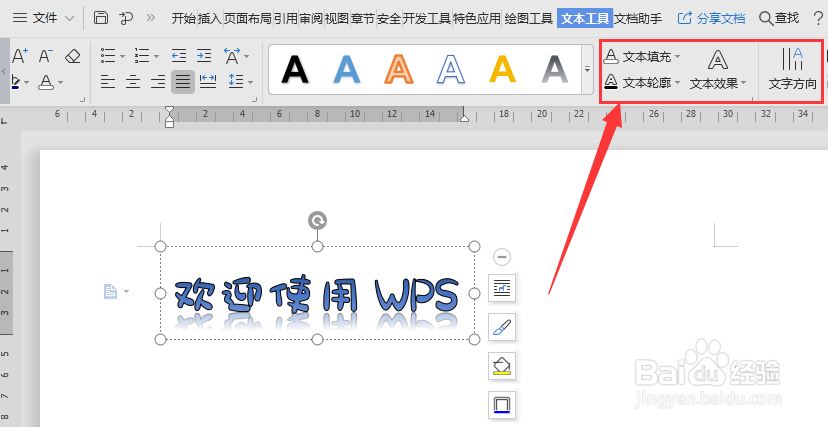This screenshot has width=828, height=427.
Task: Open 文本轮廓 text outline
Action: click(x=642, y=82)
